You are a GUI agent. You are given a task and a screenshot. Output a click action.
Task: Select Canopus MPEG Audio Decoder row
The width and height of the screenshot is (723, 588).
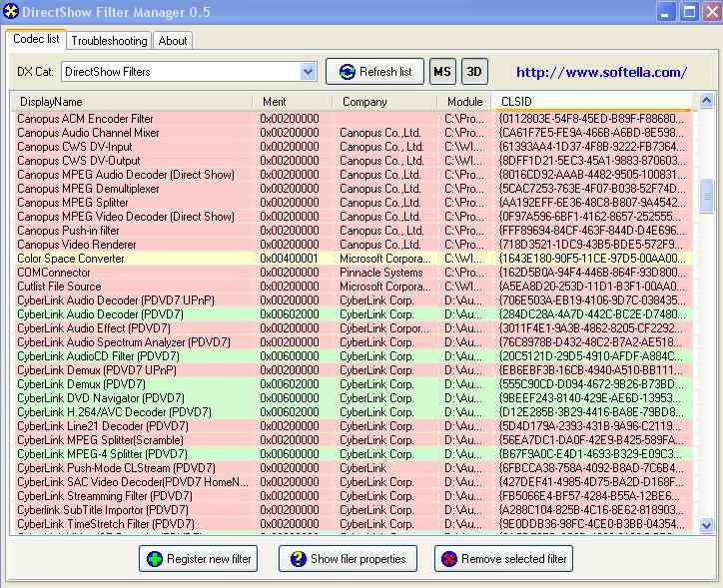(352, 175)
